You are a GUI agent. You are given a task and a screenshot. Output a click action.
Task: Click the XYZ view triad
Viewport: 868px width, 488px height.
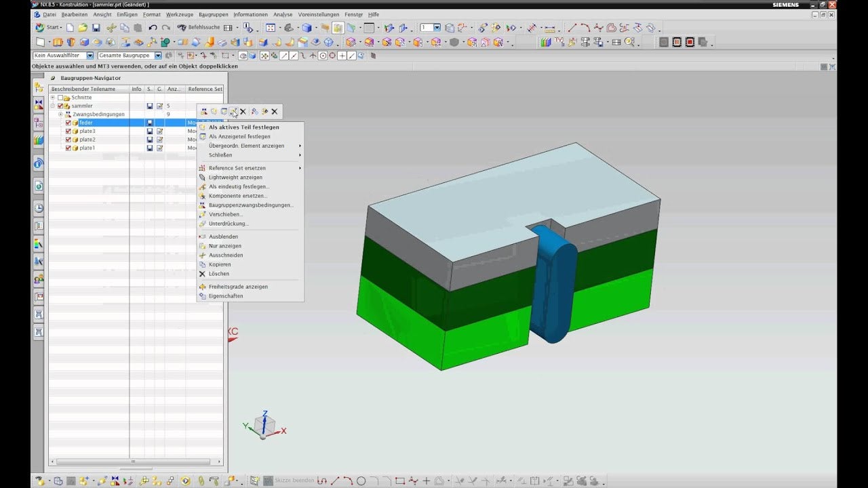point(264,426)
